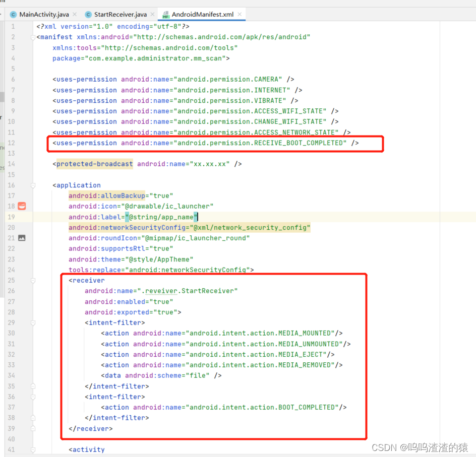Click the MEDIA_REMOVED action line
Screen dimensions: 476x457
[221, 365]
